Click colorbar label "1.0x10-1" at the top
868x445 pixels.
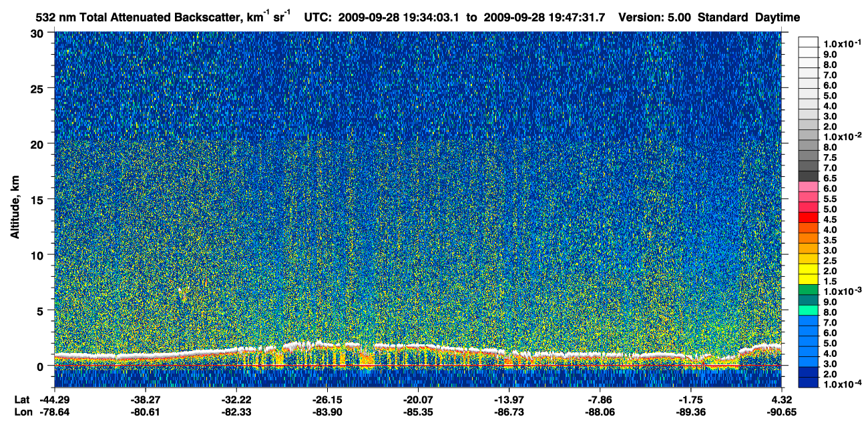click(842, 42)
